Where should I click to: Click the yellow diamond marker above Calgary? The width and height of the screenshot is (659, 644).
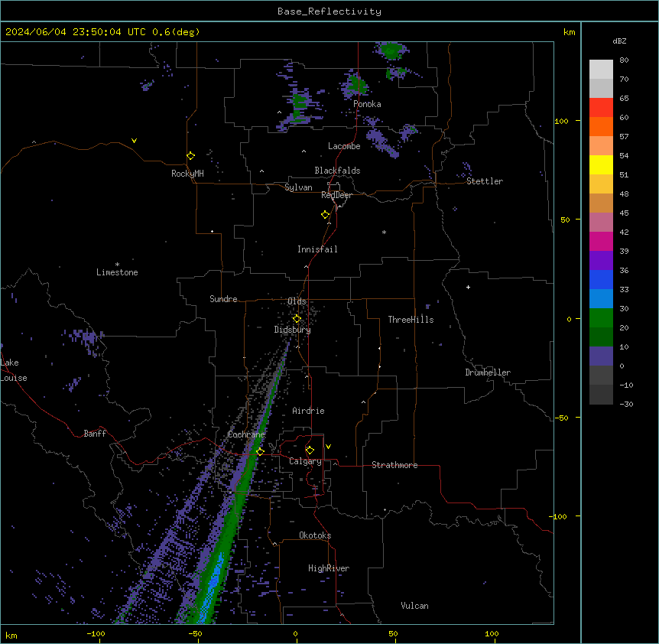tap(310, 450)
